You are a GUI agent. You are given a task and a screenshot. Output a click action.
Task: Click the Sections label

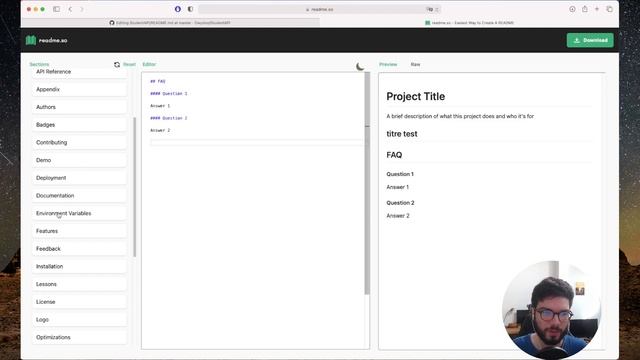(39, 64)
